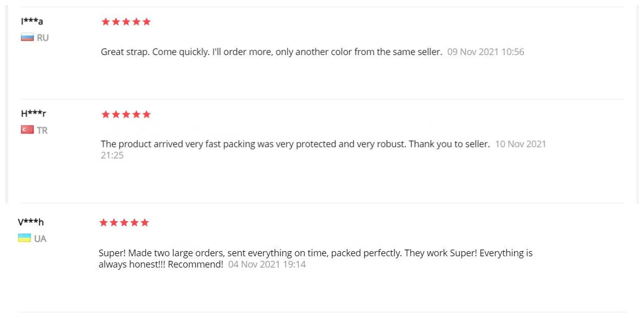Click the first star of H***r's rating
The image size is (644, 318).
point(106,114)
